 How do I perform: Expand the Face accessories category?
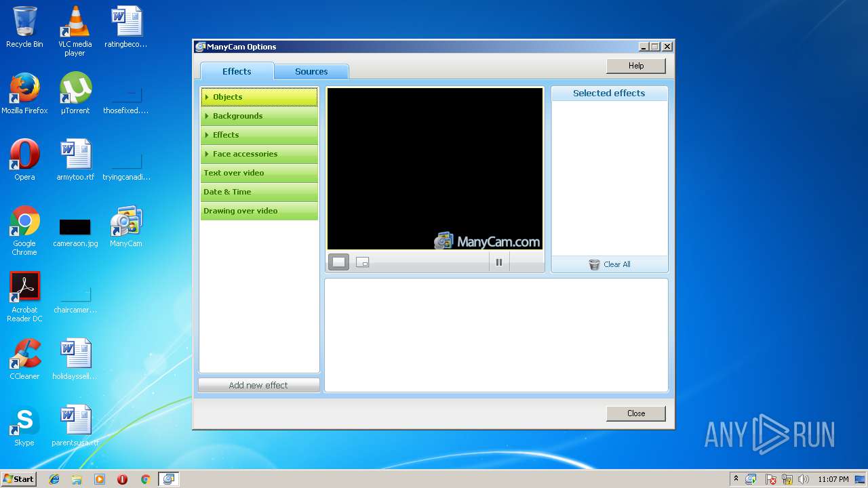click(x=259, y=154)
